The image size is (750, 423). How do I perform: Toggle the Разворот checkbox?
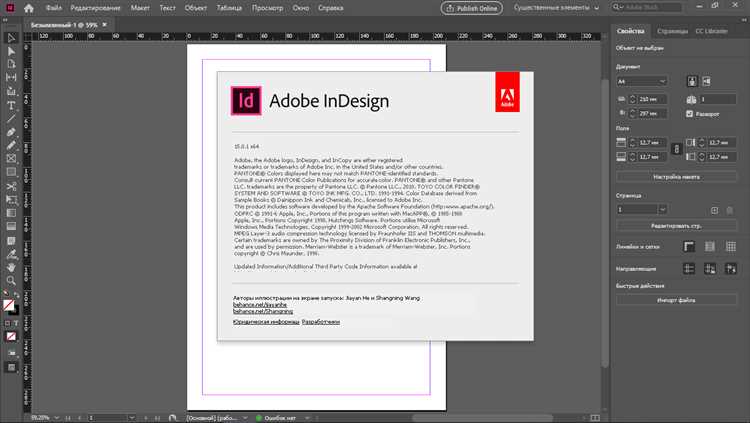click(x=690, y=114)
